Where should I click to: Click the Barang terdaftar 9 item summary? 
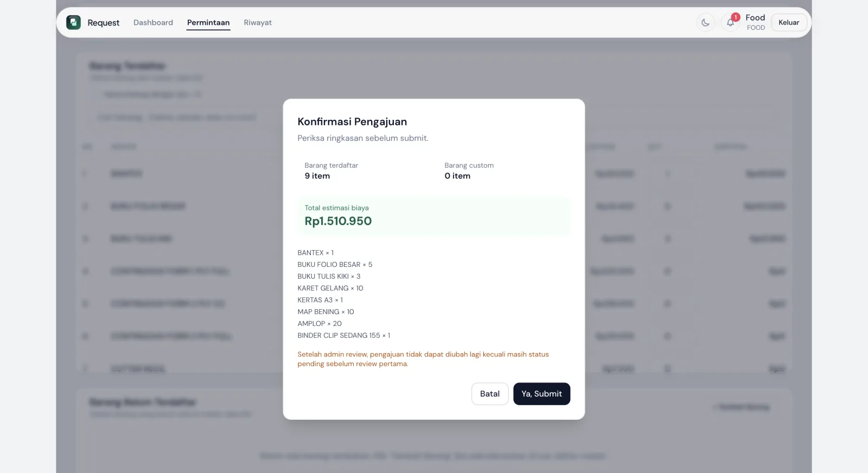point(331,171)
